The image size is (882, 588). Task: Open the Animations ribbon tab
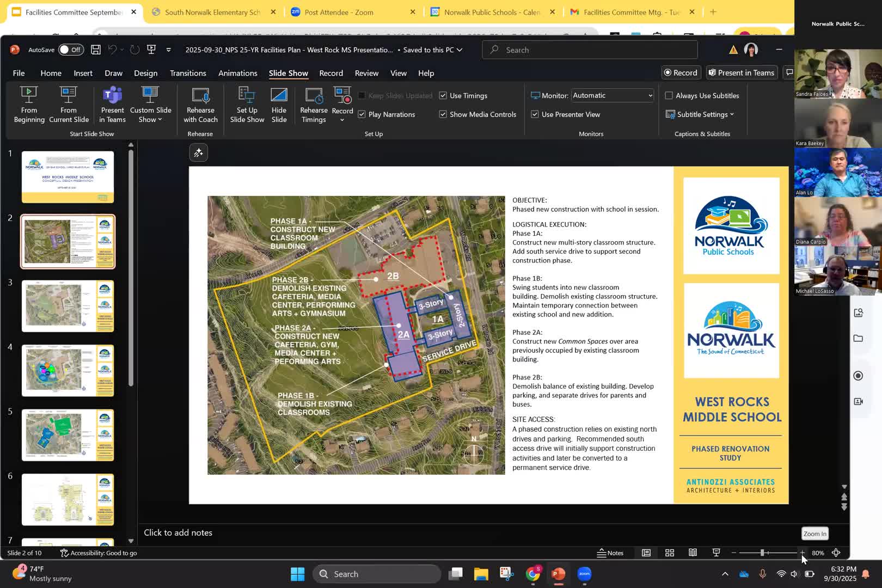237,73
